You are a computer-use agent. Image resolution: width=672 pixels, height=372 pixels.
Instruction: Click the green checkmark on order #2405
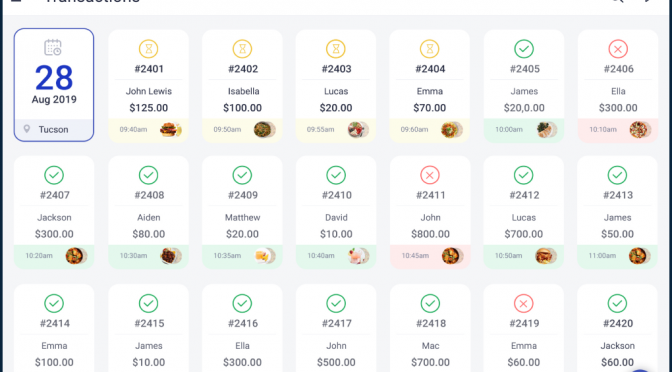(x=524, y=49)
